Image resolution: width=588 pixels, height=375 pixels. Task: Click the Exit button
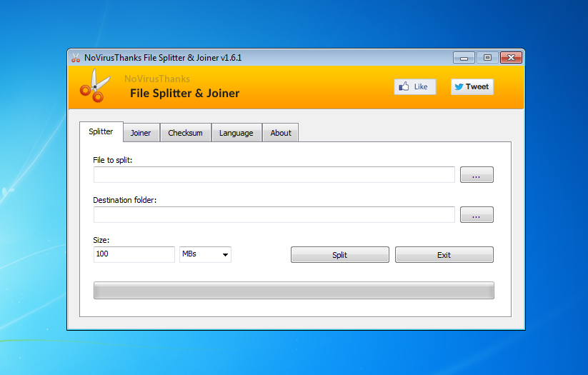(444, 254)
